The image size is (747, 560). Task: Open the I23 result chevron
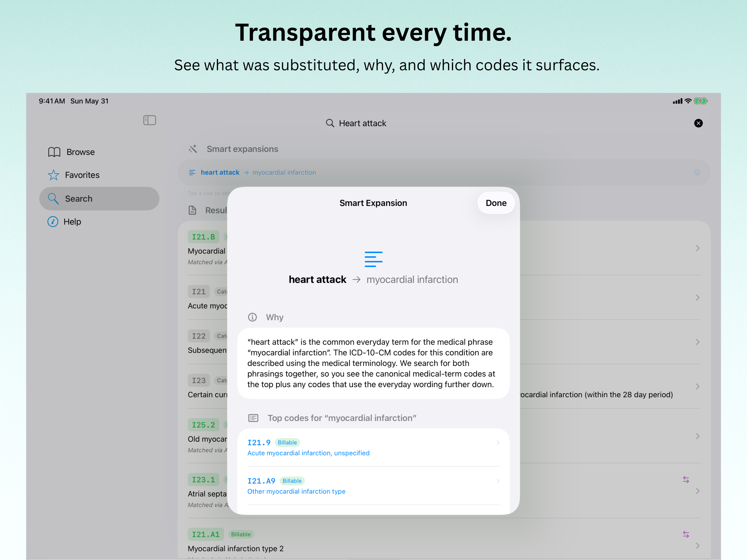click(x=698, y=386)
